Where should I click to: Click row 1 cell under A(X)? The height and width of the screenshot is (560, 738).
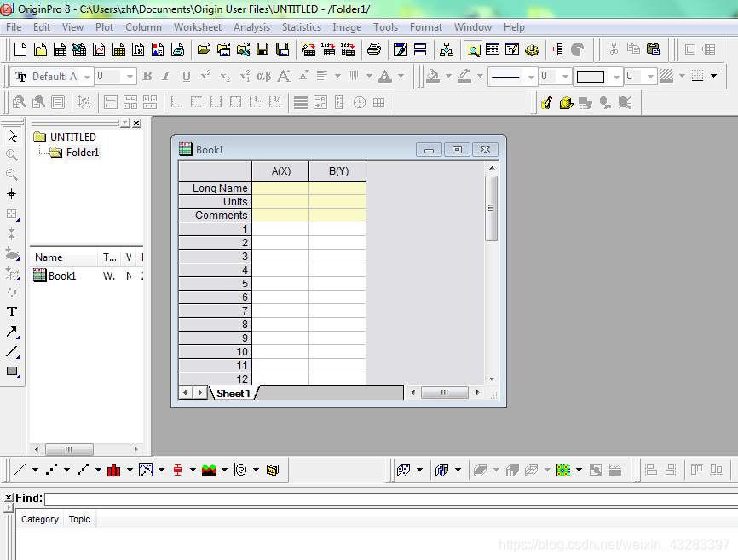point(280,229)
